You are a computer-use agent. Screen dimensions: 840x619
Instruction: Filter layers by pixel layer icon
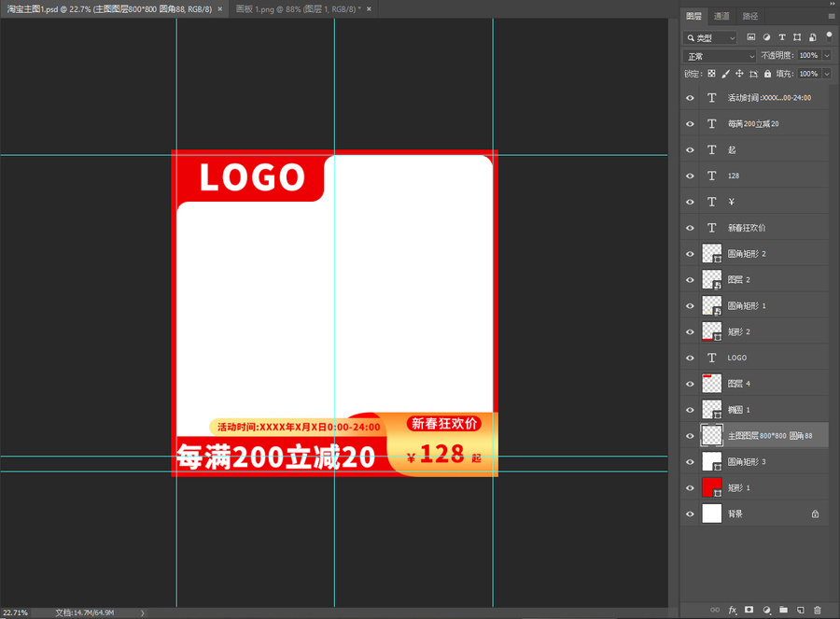tap(751, 37)
